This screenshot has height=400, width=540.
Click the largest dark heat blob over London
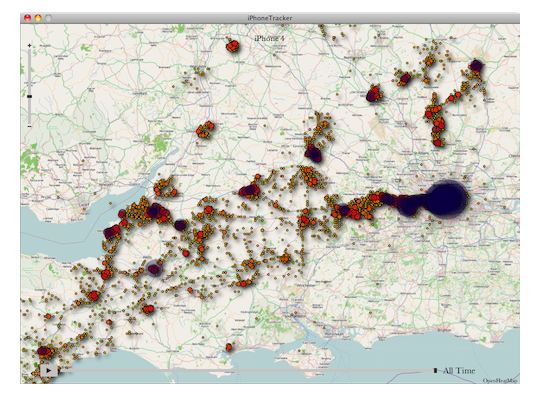pyautogui.click(x=447, y=199)
